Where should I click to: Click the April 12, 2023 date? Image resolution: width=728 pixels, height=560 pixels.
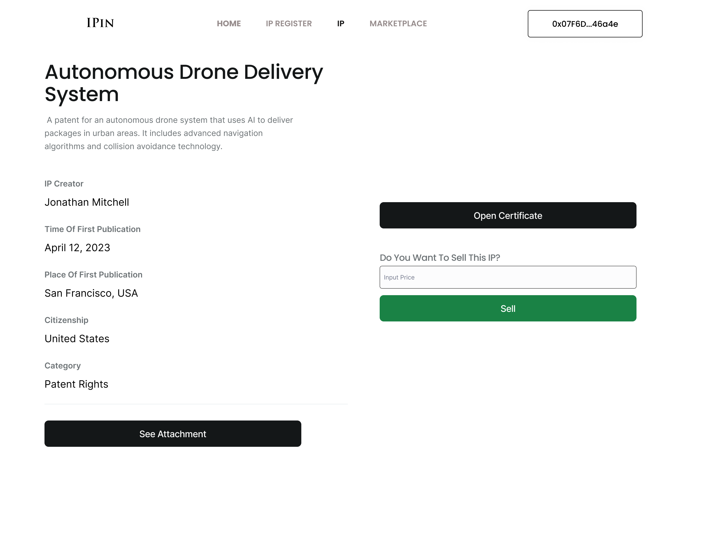(x=77, y=248)
